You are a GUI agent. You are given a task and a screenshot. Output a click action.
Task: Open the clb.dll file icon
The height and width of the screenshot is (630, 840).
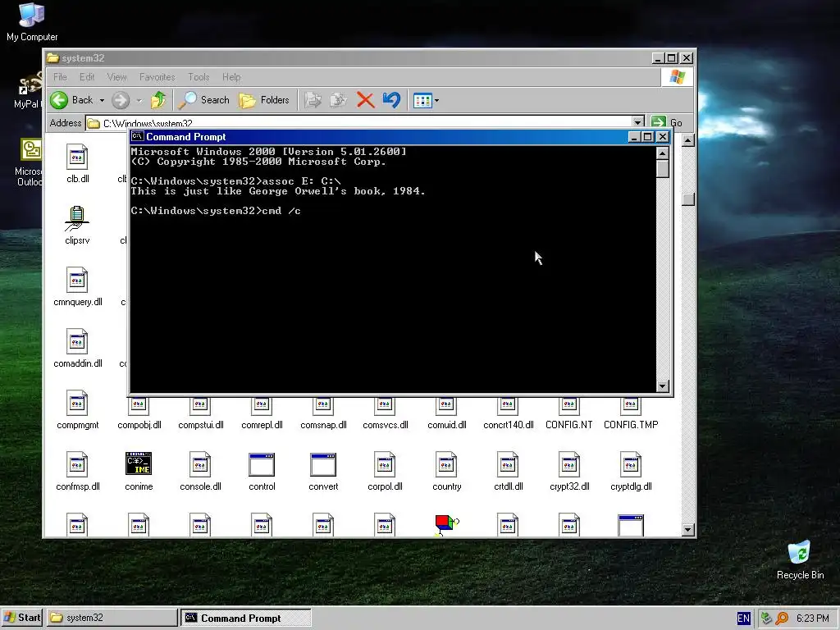pyautogui.click(x=77, y=157)
